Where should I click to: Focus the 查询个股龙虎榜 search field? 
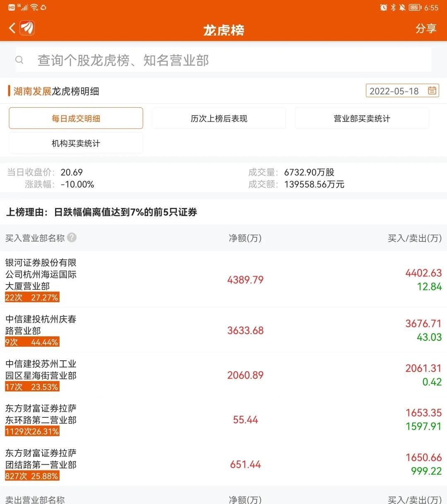point(223,60)
